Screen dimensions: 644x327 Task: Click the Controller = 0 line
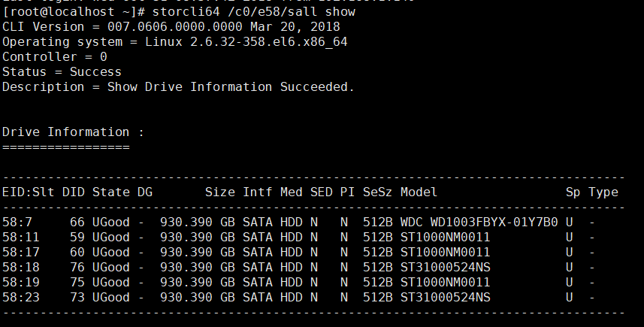(x=55, y=56)
